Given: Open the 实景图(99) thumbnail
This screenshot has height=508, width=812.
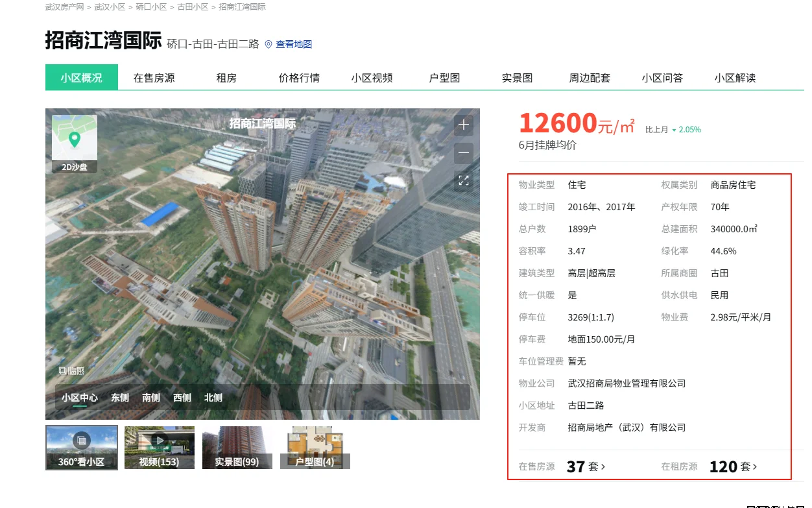Looking at the screenshot, I should [237, 448].
